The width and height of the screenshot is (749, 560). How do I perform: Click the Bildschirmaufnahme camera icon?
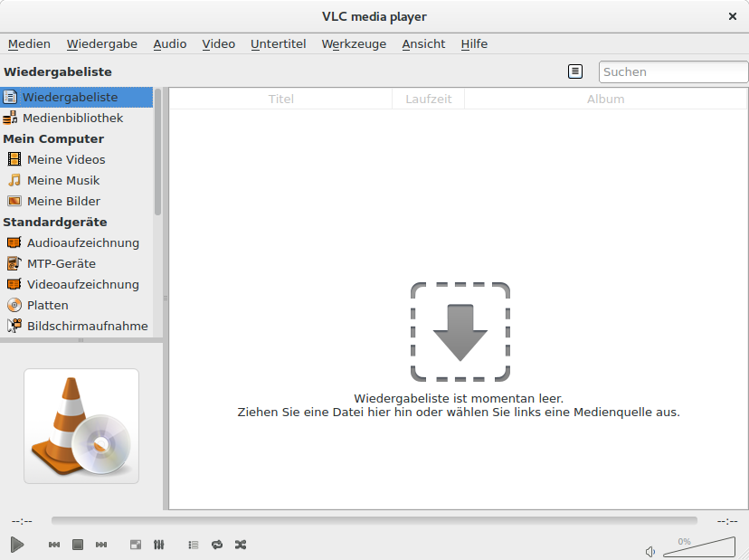point(14,326)
